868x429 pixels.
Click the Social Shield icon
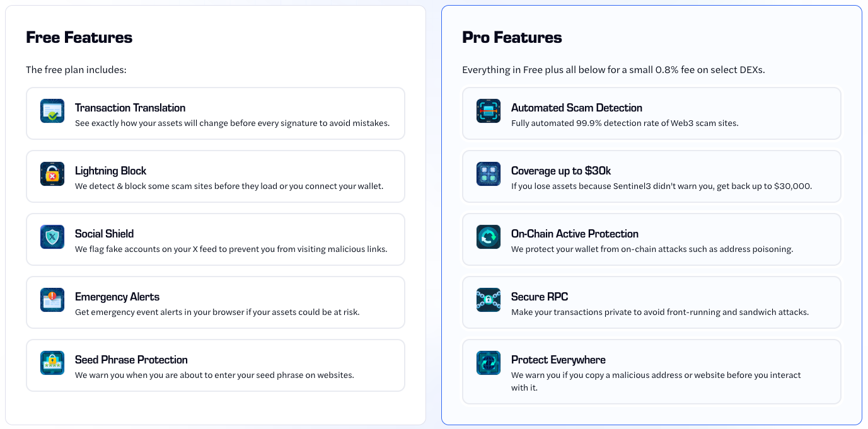pyautogui.click(x=52, y=237)
